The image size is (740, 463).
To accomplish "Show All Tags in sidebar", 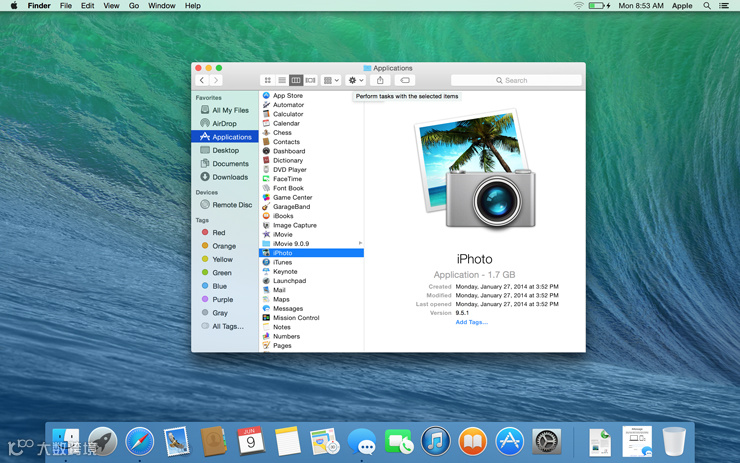I will click(225, 326).
